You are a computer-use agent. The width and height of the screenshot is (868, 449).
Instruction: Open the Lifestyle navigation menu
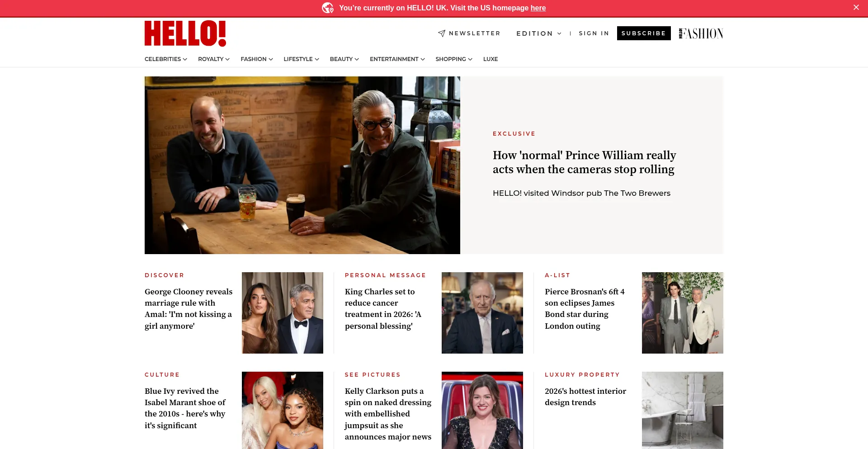[302, 59]
